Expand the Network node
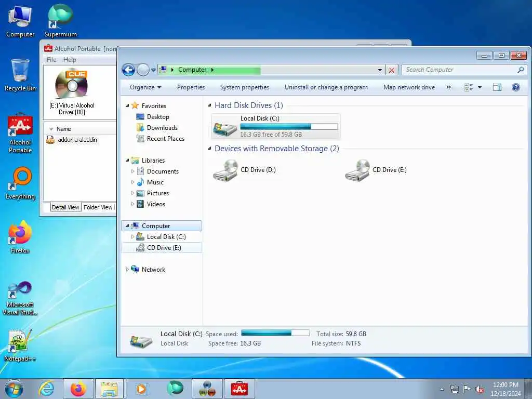This screenshot has width=532, height=399. tap(127, 270)
